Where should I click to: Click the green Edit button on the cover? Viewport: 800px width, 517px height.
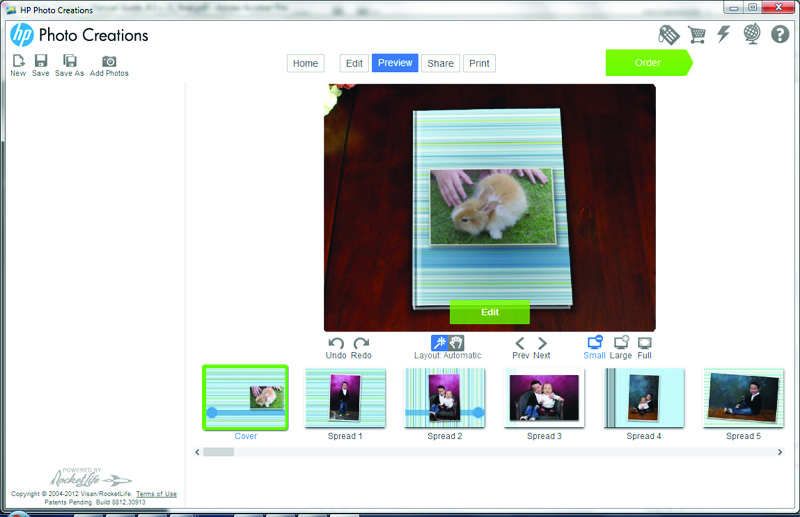coord(490,312)
